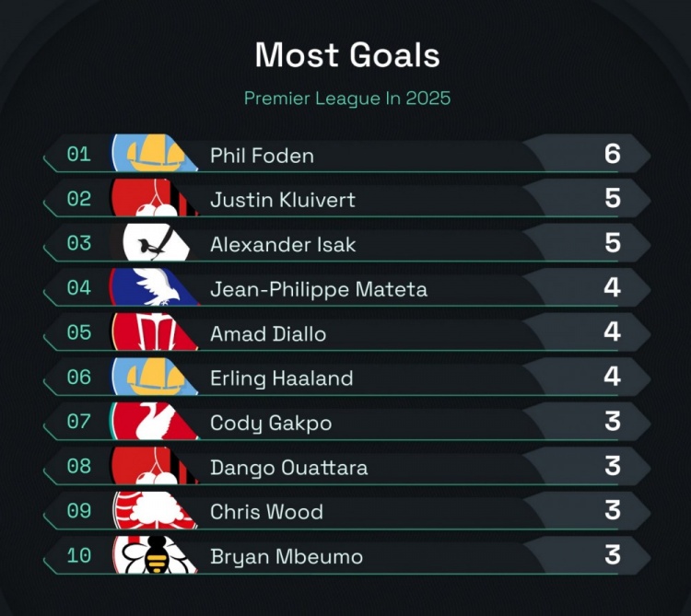Click the tree crest beside Chris Wood

[x=151, y=510]
